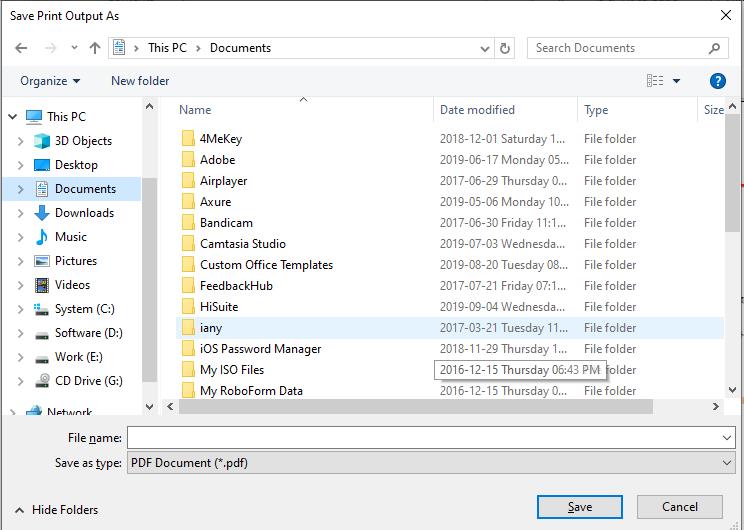This screenshot has height=530, width=744.
Task: Open the Save as type dropdown
Action: coord(430,463)
